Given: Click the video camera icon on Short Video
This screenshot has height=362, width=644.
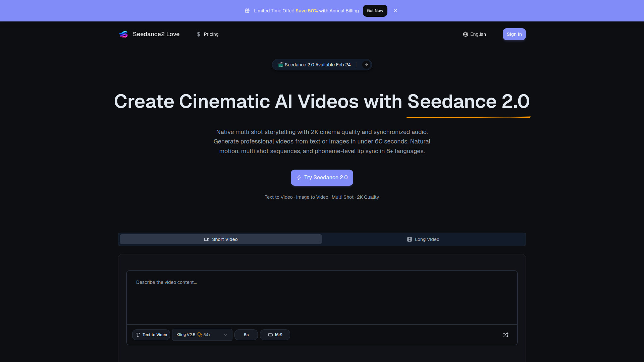Looking at the screenshot, I should click(206, 239).
